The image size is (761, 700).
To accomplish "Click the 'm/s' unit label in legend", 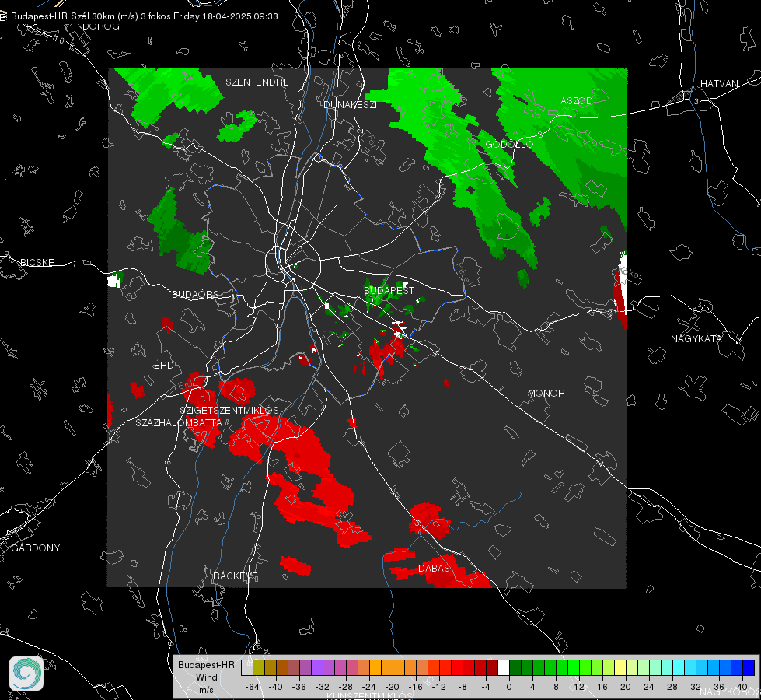I will point(206,690).
